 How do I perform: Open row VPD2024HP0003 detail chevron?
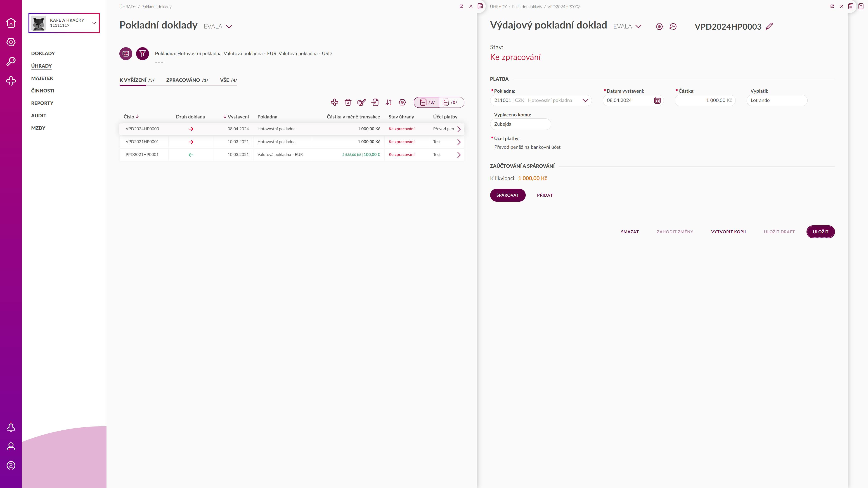[x=459, y=129]
